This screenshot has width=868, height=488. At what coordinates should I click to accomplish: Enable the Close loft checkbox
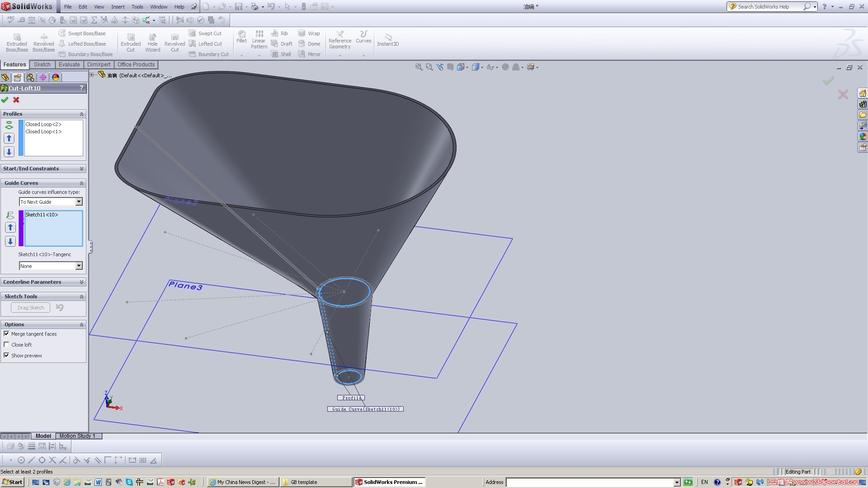(6, 345)
